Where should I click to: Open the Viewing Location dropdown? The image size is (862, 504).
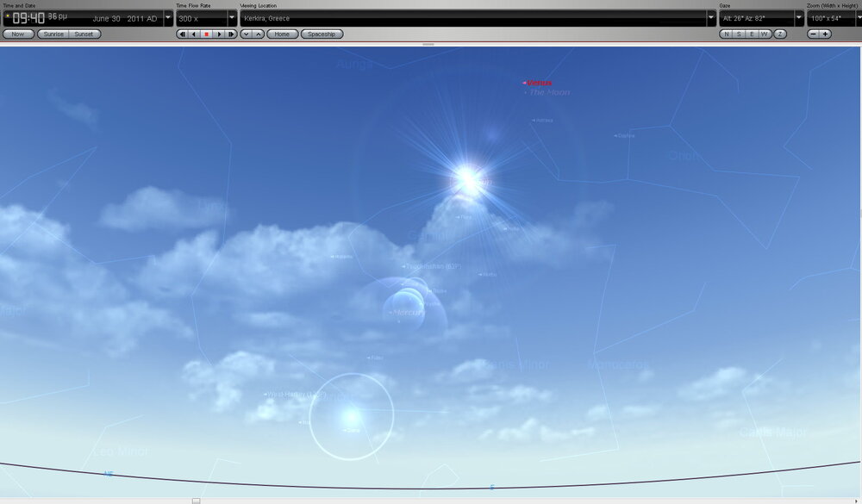tap(710, 17)
